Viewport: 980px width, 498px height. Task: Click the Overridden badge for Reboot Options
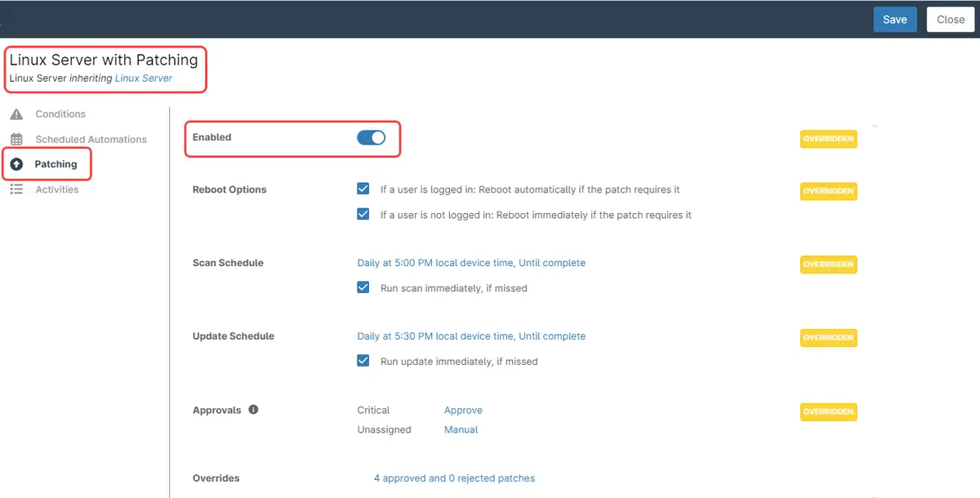(829, 191)
